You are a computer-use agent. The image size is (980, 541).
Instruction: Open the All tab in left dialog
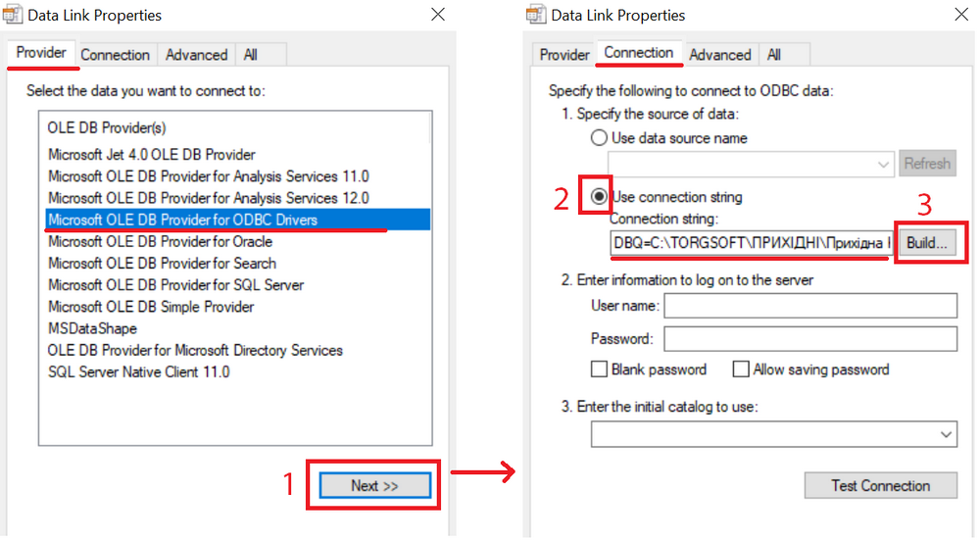[x=251, y=55]
